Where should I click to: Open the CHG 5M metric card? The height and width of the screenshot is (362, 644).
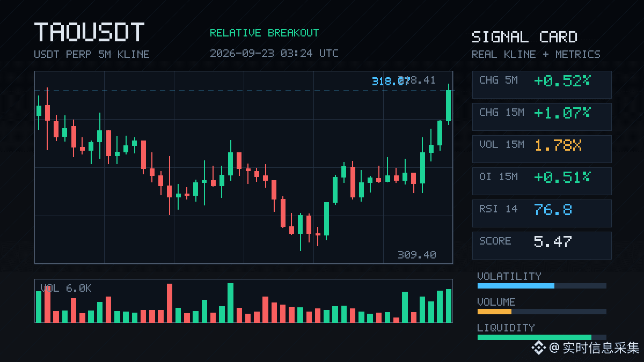point(541,85)
